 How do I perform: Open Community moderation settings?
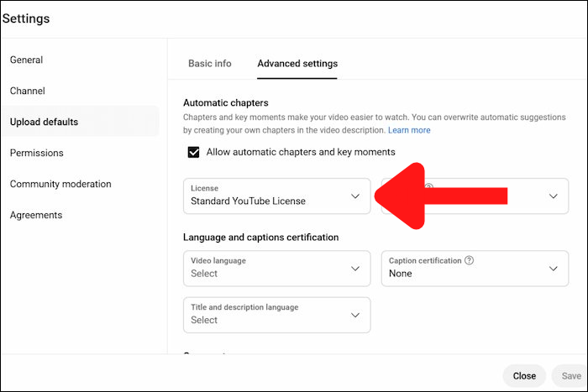pos(60,184)
